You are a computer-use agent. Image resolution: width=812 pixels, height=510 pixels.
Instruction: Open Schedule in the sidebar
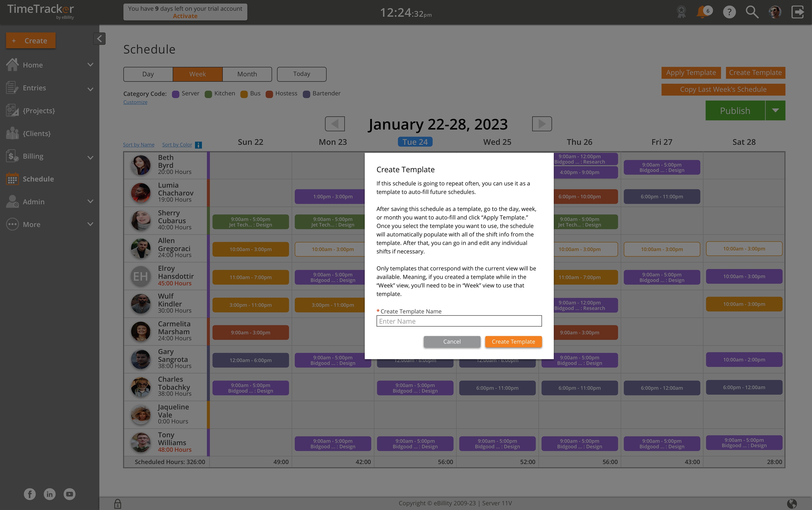(38, 179)
